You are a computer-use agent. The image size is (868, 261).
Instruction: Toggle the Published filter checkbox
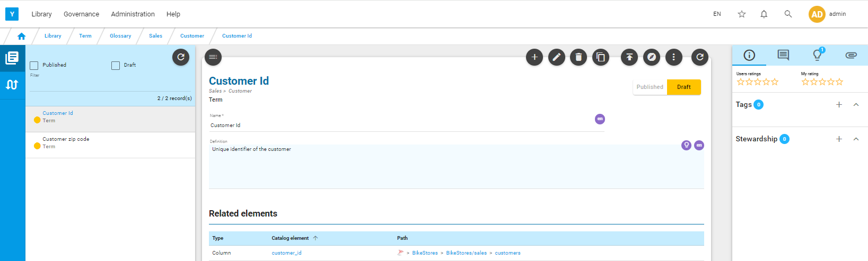coord(34,66)
